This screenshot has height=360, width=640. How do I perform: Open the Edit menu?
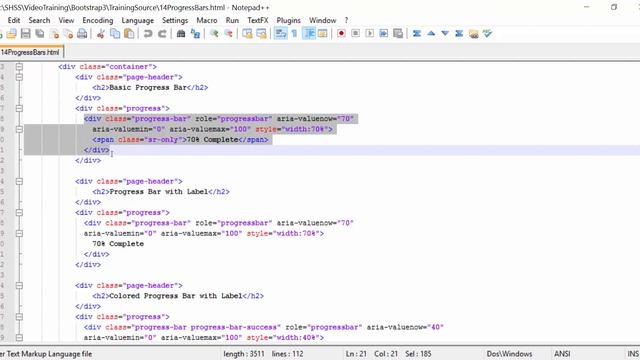tap(13, 20)
